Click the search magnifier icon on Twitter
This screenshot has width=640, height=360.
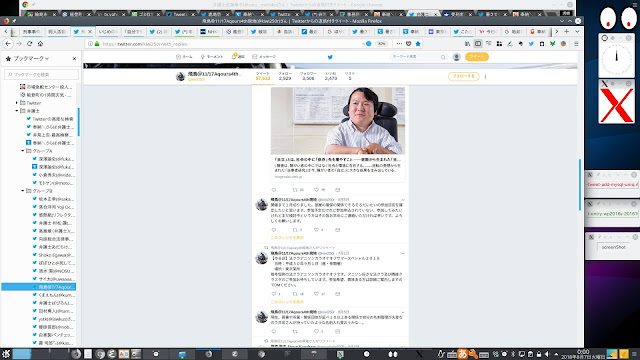443,57
